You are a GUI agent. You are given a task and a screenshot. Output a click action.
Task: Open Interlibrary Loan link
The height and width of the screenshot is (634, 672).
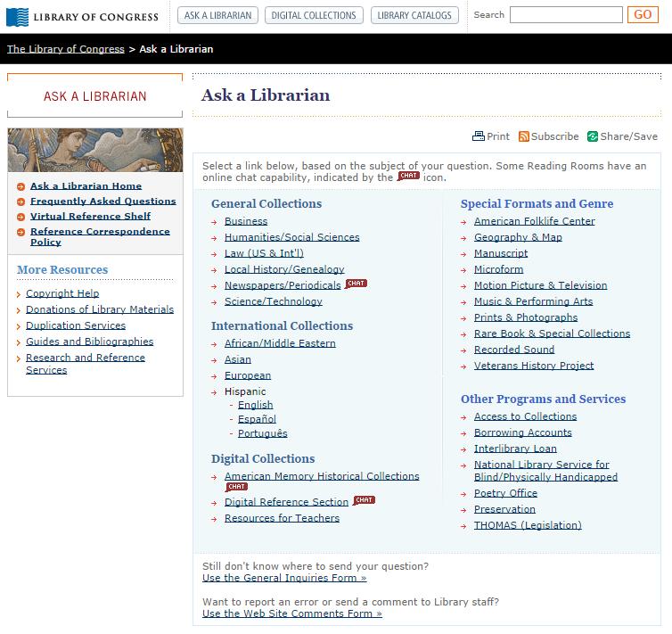click(x=515, y=449)
